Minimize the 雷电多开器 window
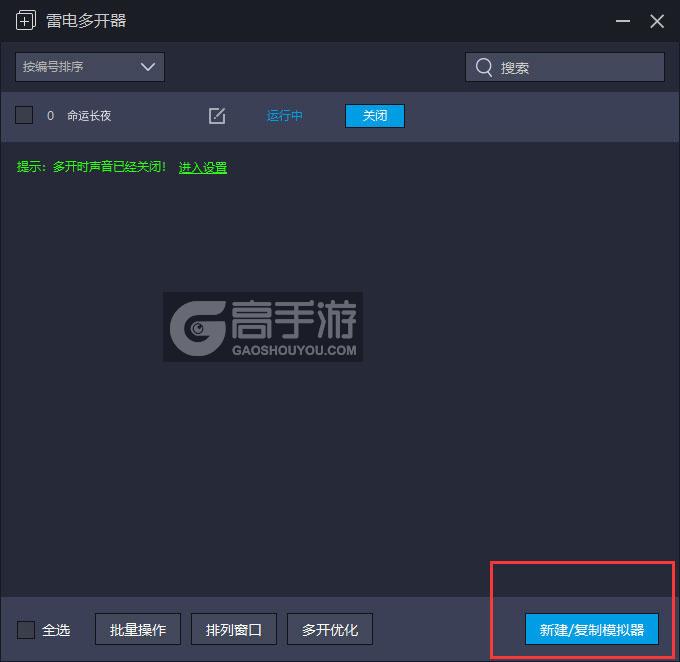680x662 pixels. click(622, 21)
